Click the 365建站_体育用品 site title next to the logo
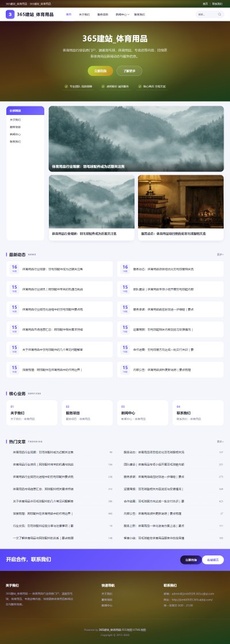Screen dimensions: 230x644 pos(35,14)
